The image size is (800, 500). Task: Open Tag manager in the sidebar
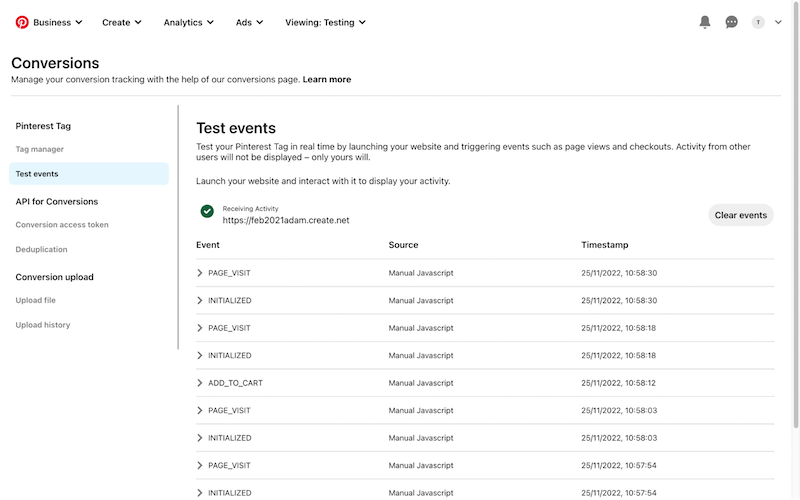pos(39,149)
